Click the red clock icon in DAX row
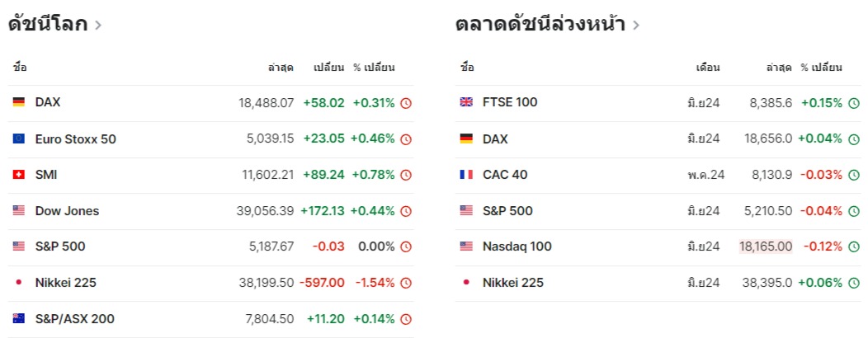The image size is (868, 338). tap(406, 103)
